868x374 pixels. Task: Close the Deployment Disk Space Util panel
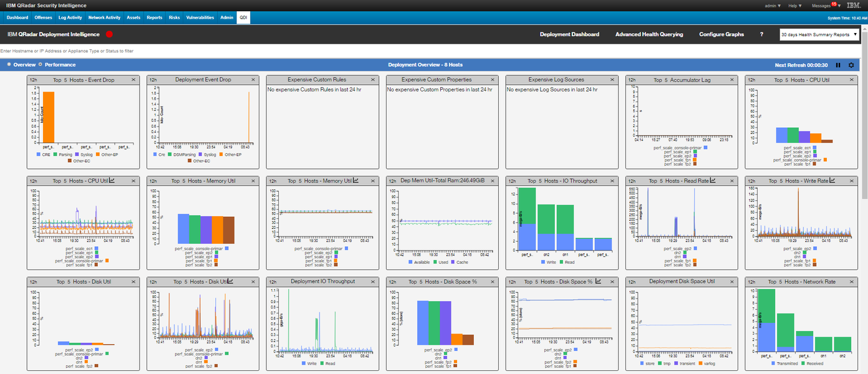click(x=732, y=282)
